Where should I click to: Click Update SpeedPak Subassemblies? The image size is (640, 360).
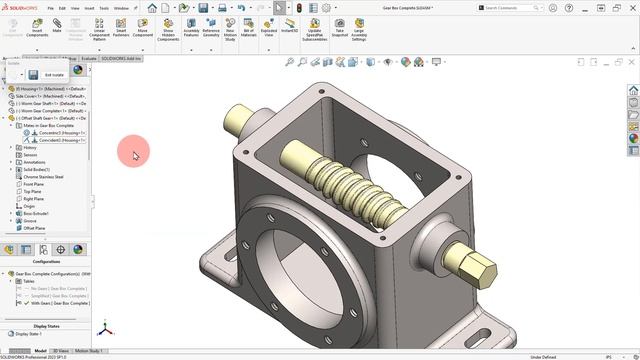coord(315,29)
